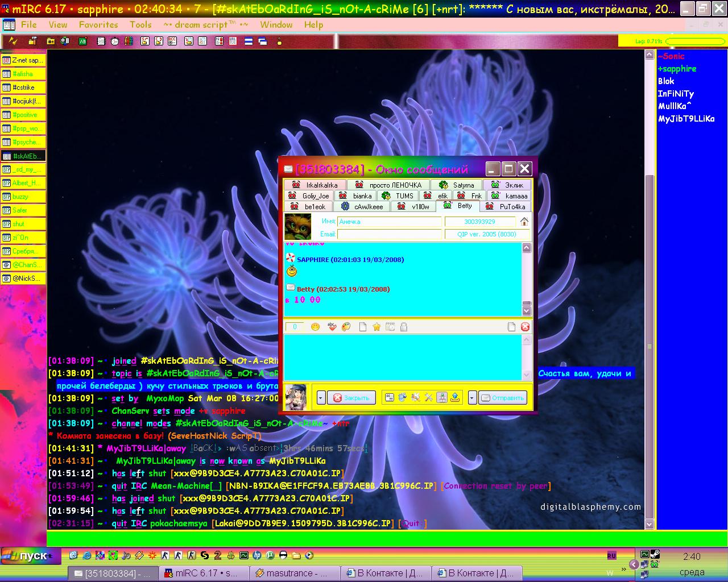
Task: Toggle the network tree icon in the message toolbar
Action: (442, 398)
